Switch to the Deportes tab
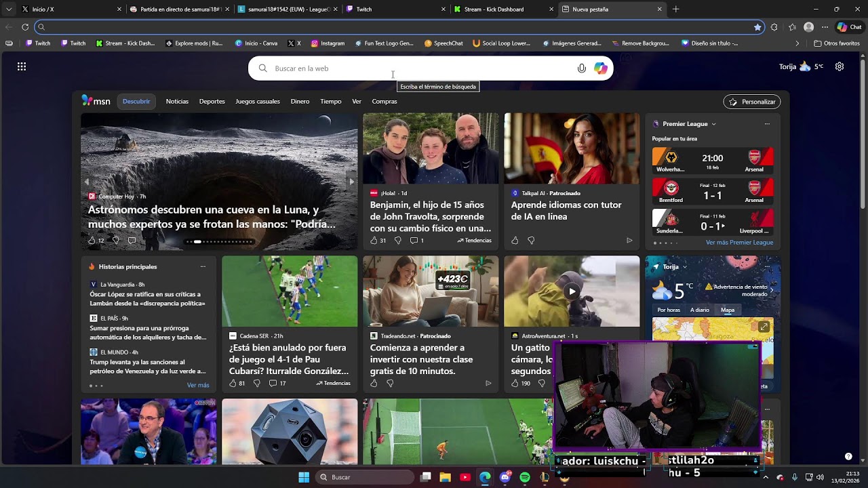 coord(212,102)
